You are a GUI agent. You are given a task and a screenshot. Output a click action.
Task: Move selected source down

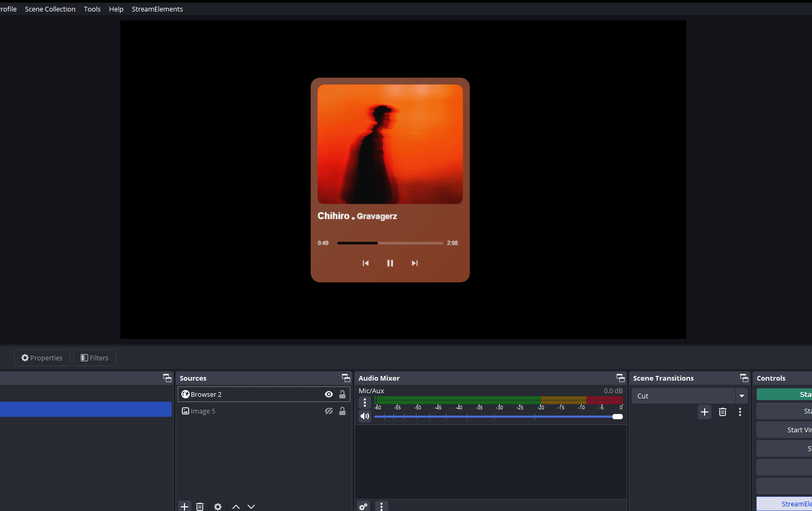(x=251, y=506)
